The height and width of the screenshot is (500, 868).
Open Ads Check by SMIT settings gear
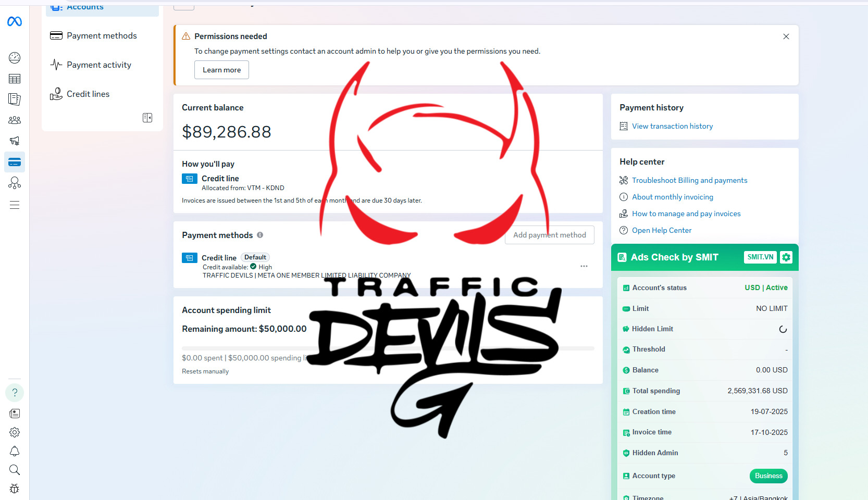(786, 257)
